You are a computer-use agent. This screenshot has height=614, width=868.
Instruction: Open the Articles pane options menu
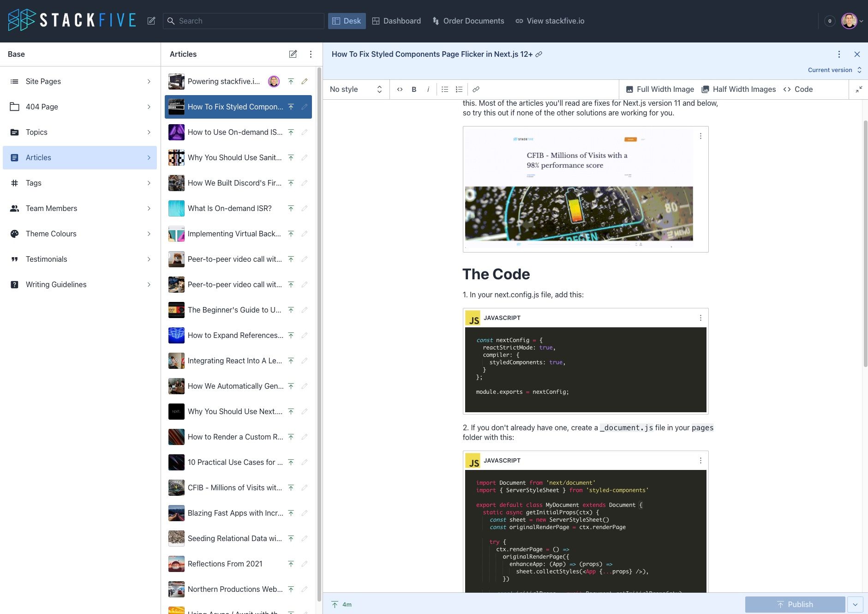pos(311,54)
